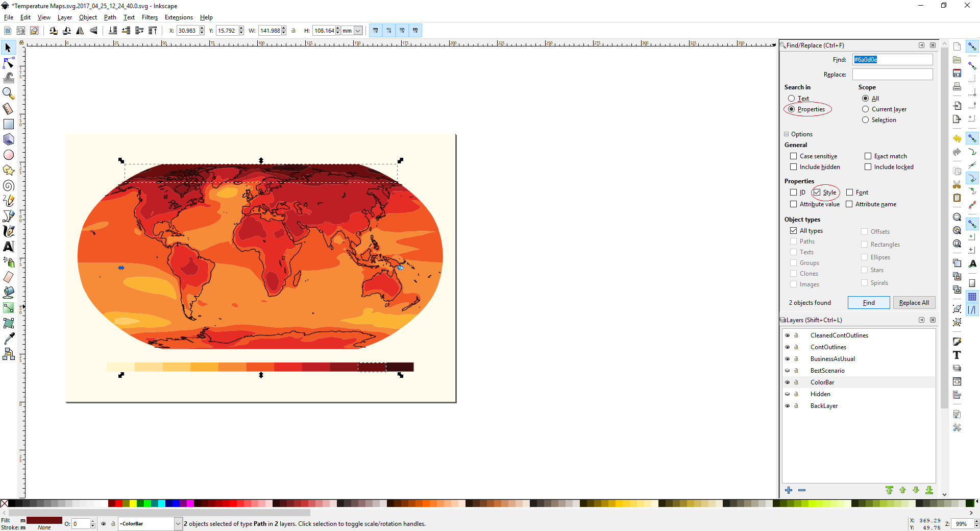Enable Exact match checkbox
The image size is (980, 531).
coord(868,156)
